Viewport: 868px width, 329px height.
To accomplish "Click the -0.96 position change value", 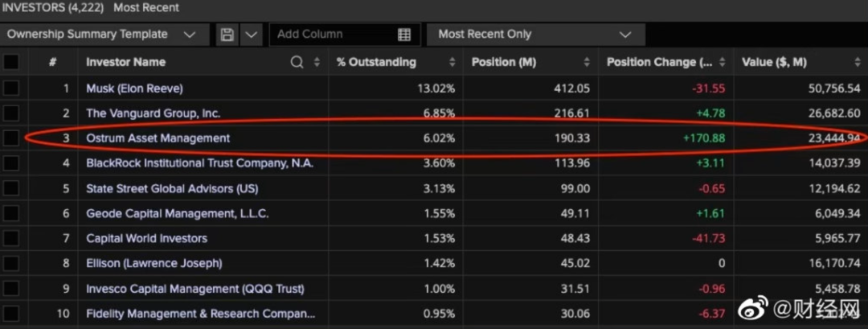I will click(x=710, y=289).
